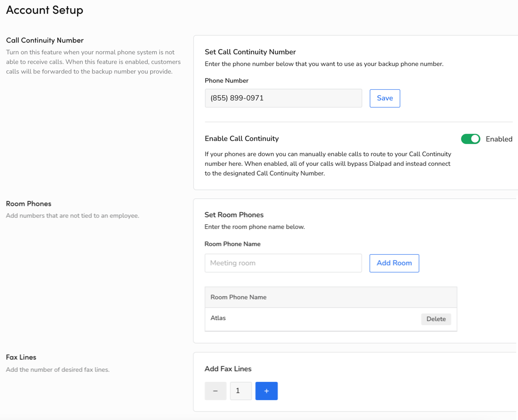Click the Room Phones section heading
Screen dimensions: 518x420
28,204
